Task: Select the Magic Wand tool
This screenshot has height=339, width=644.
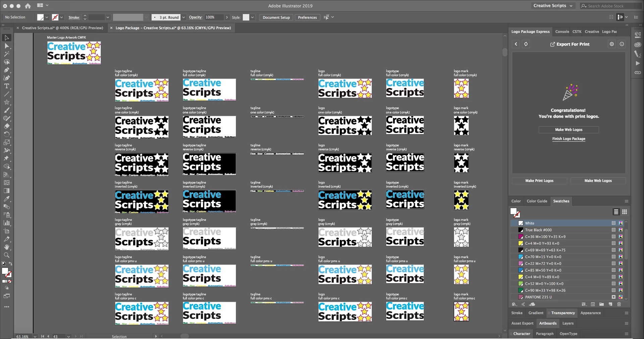Action: (x=7, y=54)
